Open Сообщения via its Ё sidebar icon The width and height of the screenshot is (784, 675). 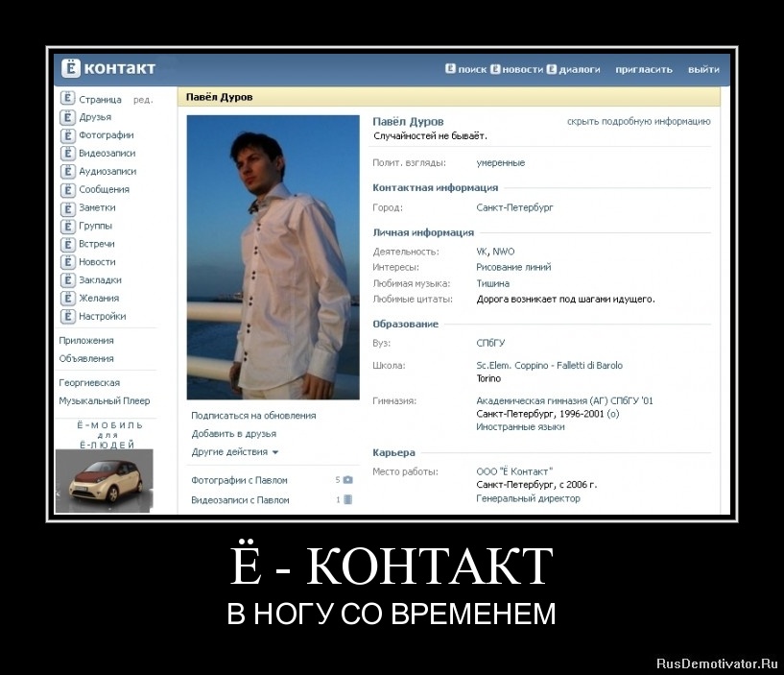pyautogui.click(x=66, y=189)
